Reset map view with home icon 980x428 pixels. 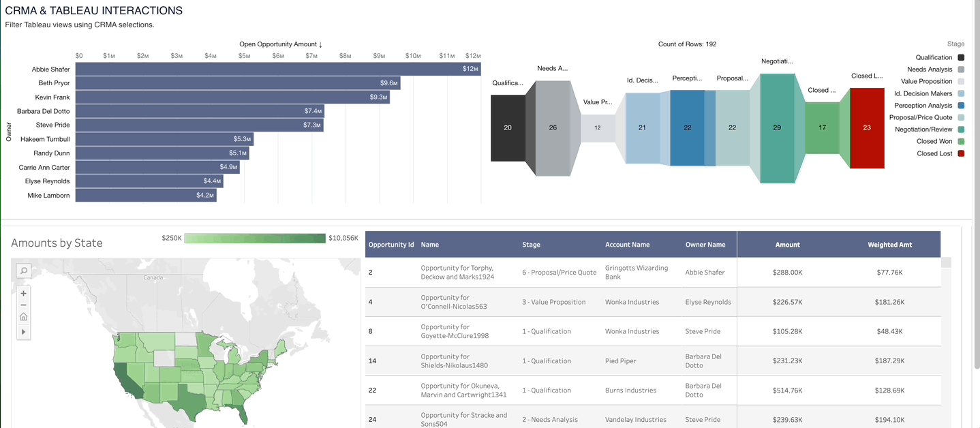(23, 317)
